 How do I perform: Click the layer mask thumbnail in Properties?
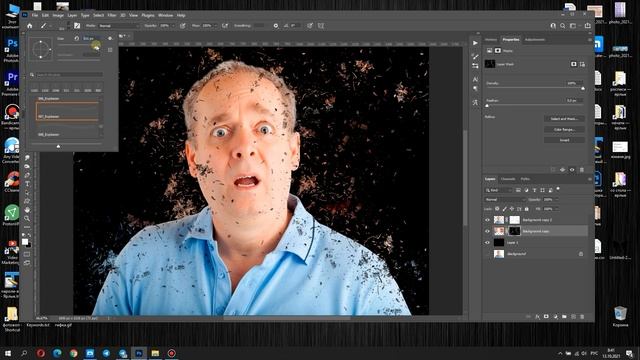[490, 64]
